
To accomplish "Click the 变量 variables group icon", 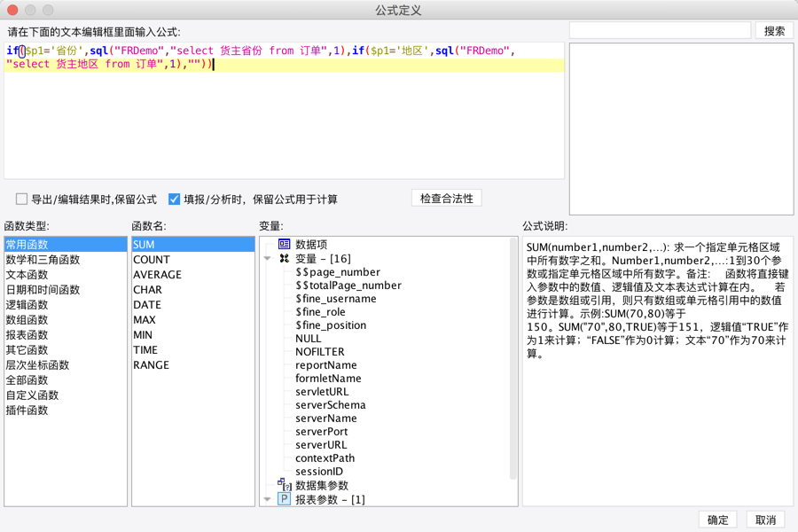I will coord(284,259).
